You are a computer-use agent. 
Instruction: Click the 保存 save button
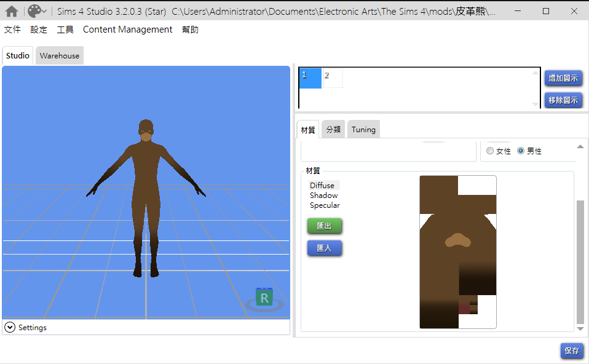[572, 350]
